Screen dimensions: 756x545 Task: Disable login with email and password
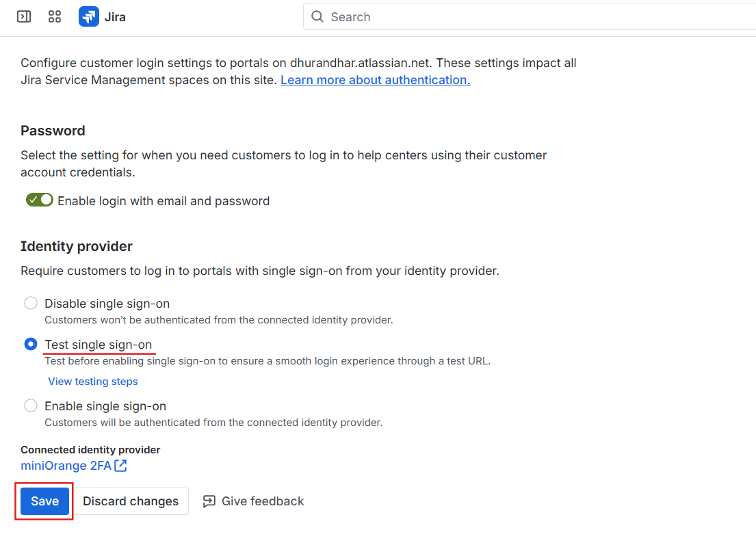pos(39,199)
